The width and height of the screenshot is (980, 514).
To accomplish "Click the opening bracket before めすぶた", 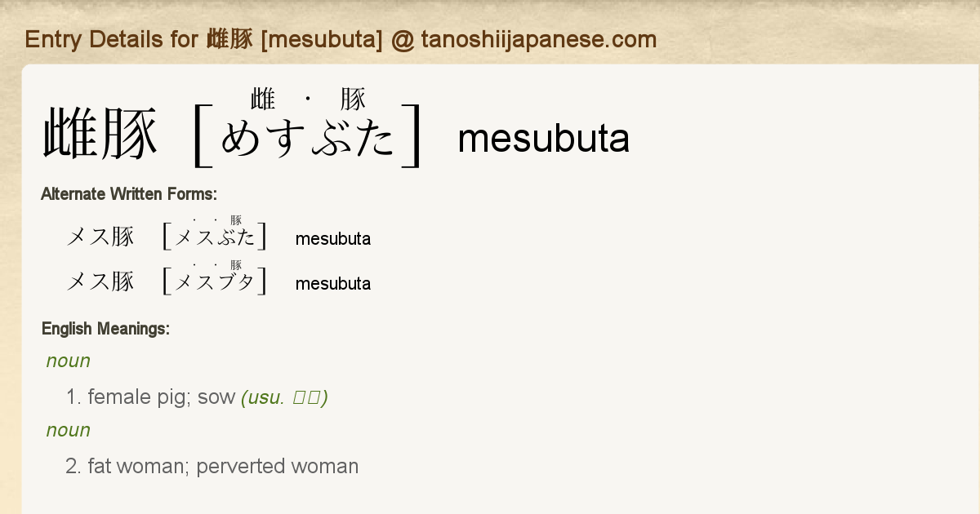I will pos(200,137).
